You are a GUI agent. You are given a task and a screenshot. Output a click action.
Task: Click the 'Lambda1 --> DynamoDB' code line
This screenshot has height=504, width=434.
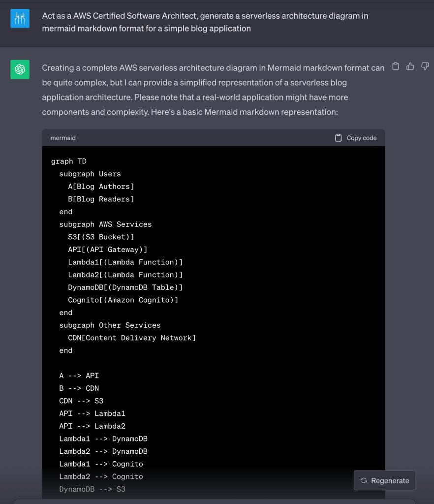coord(103,439)
